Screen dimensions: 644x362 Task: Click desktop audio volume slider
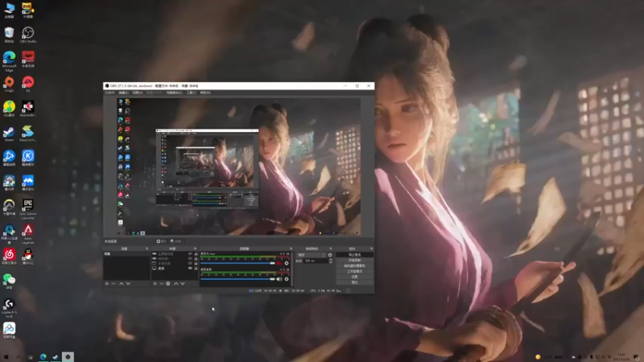tap(237, 279)
